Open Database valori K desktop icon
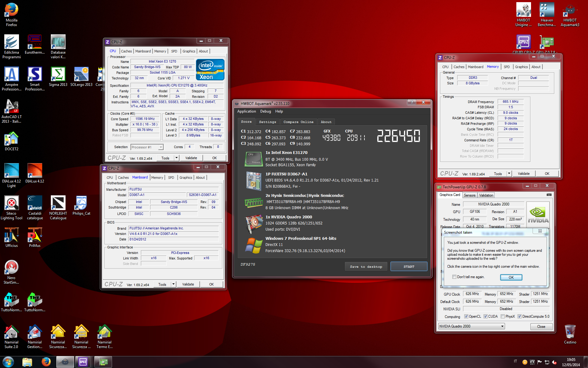588x368 pixels. point(58,47)
